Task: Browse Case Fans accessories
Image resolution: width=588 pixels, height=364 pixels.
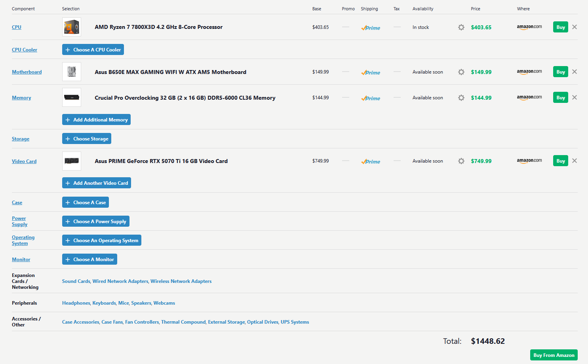Action: pyautogui.click(x=112, y=322)
